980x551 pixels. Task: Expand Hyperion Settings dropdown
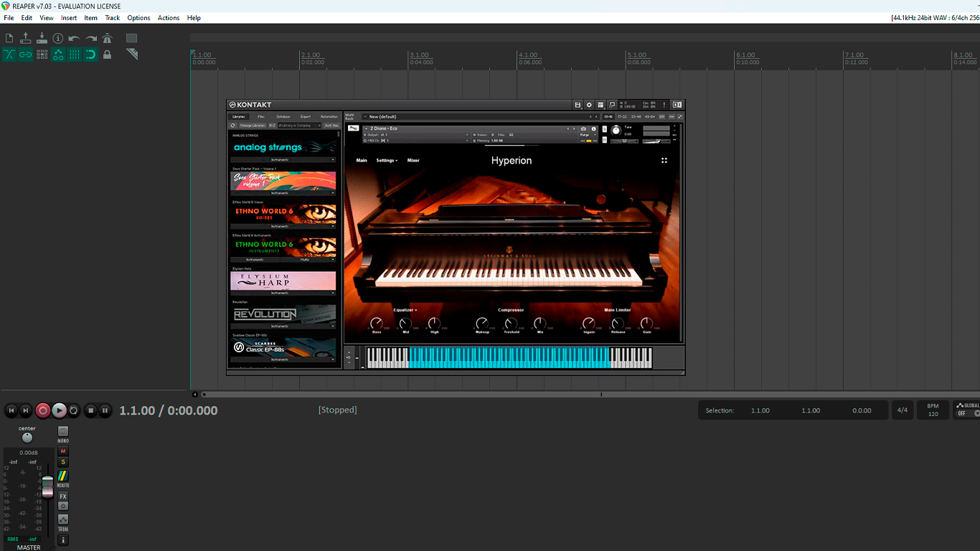pyautogui.click(x=387, y=161)
